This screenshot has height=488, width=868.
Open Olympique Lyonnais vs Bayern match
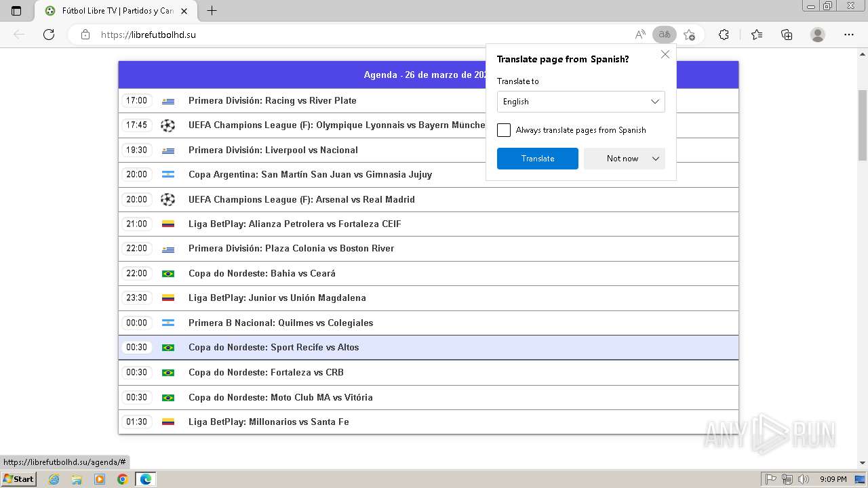337,125
